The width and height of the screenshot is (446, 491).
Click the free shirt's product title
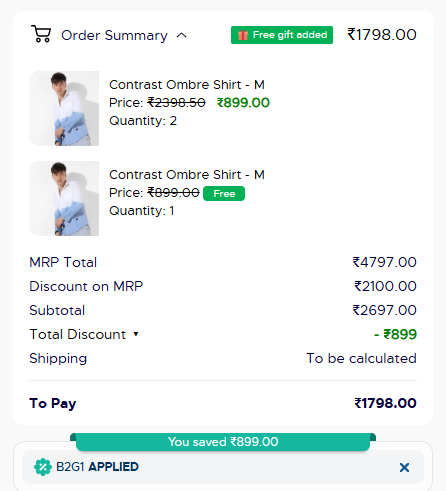[x=187, y=175]
